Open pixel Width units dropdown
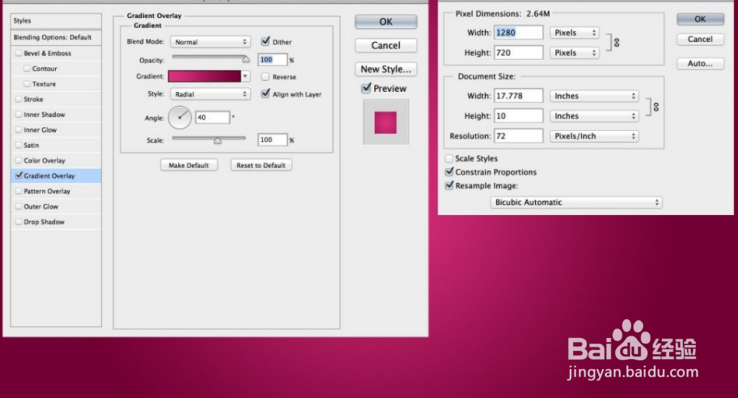The width and height of the screenshot is (739, 398). pyautogui.click(x=575, y=33)
